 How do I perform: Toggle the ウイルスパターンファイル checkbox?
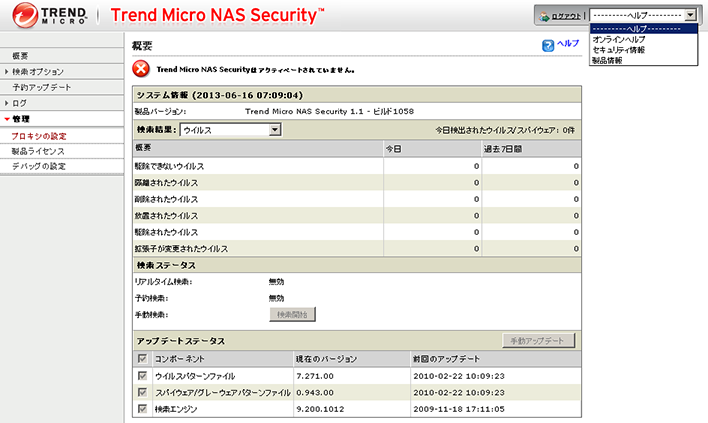142,376
